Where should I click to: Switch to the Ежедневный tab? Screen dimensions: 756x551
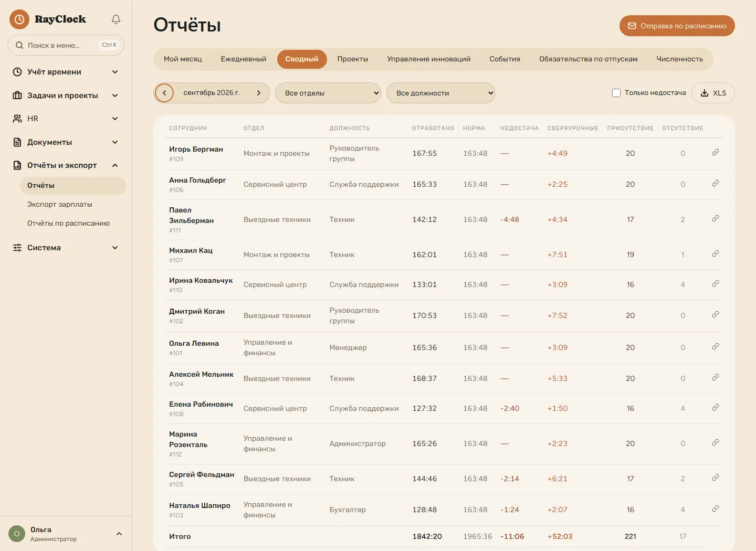pos(244,59)
